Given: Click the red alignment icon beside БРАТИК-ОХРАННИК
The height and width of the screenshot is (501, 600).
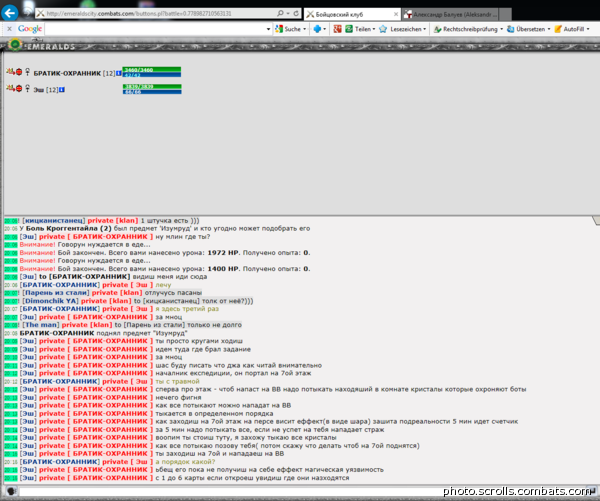Looking at the screenshot, I should coord(19,72).
